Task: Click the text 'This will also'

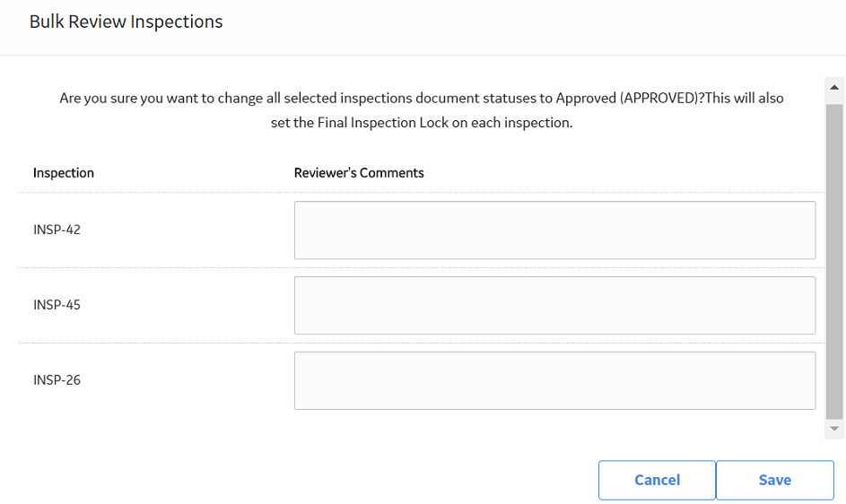Action: coord(745,99)
